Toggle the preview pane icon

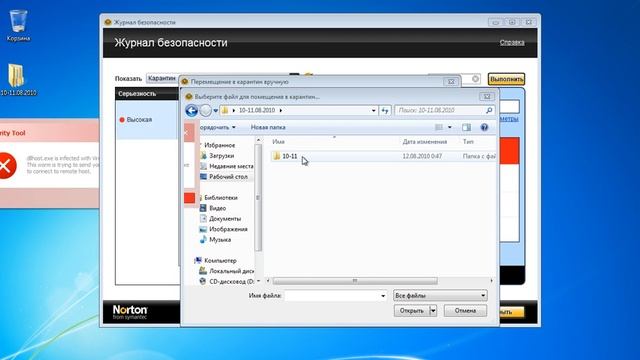pyautogui.click(x=466, y=127)
